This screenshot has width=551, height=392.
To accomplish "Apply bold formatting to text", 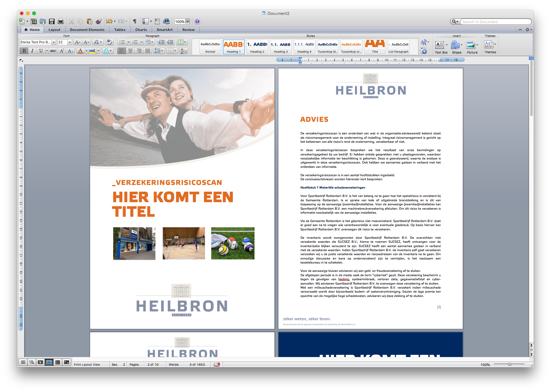I will tap(24, 51).
